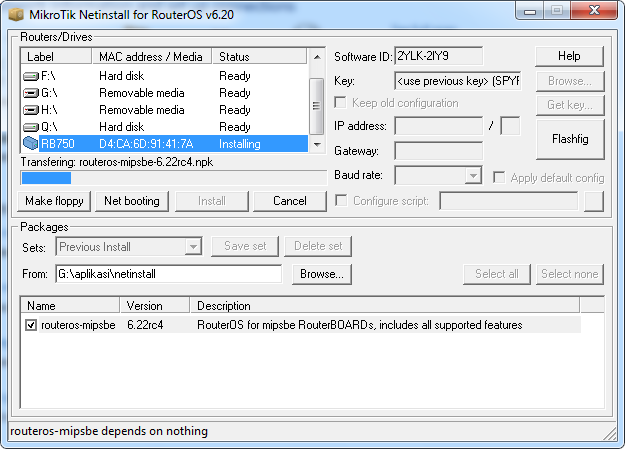Click the Key input field
The image size is (625, 449).
pos(458,81)
